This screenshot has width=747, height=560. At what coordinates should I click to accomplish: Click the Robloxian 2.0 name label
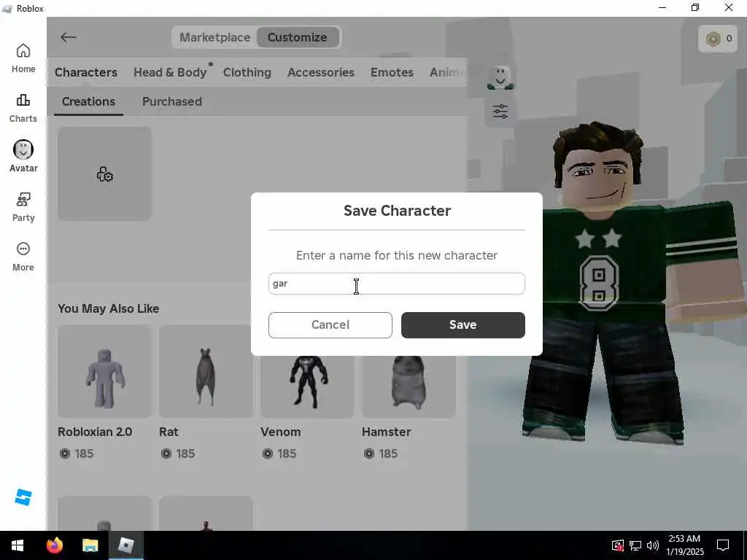coord(95,432)
